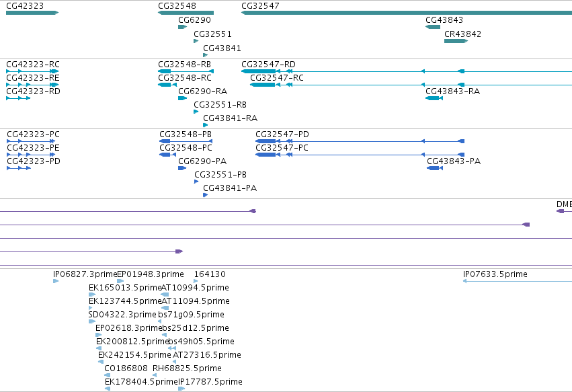The image size is (572, 392).
Task: Click protein CG42323-PE glyph
Action: [x=31, y=155]
